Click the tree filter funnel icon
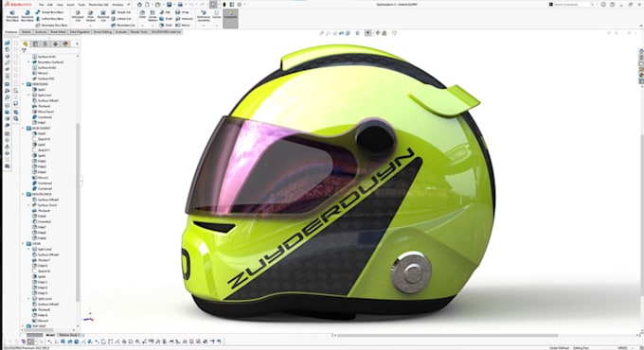644x350 pixels. coord(24,50)
